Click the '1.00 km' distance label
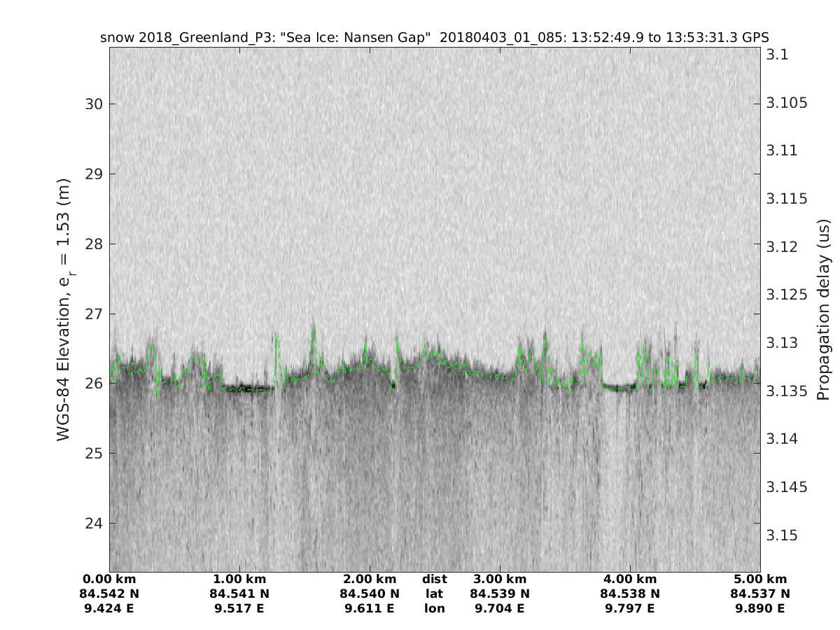This screenshot has height=630, width=840. (x=239, y=580)
